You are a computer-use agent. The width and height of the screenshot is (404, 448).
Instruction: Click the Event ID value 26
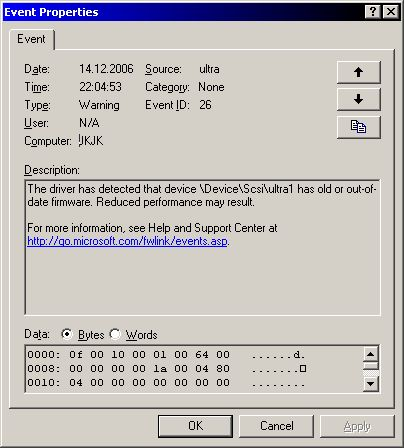205,105
